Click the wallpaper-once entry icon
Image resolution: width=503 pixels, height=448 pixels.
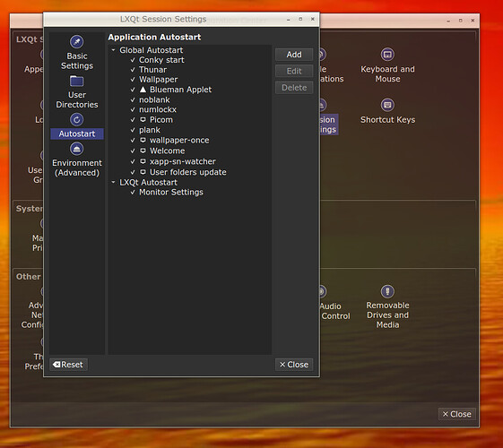(x=143, y=141)
